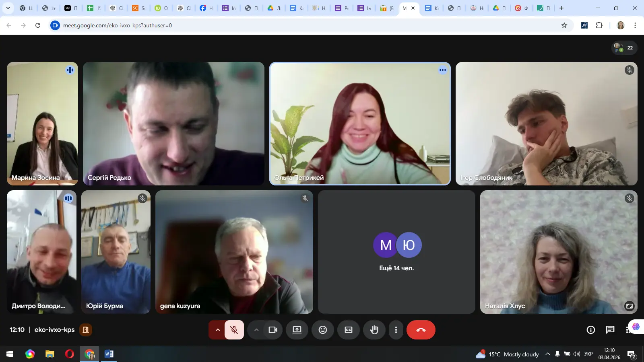This screenshot has width=644, height=362.
Task: Click the Дмитро Володи... name label
Action: (x=38, y=306)
